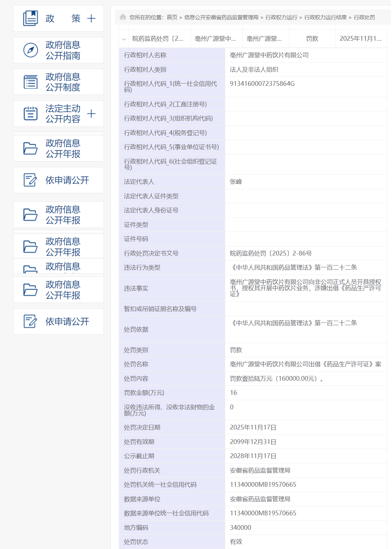
Task: Select 安徽省药品监督管理局 in the 处罚行政机关 row
Action: 260,471
